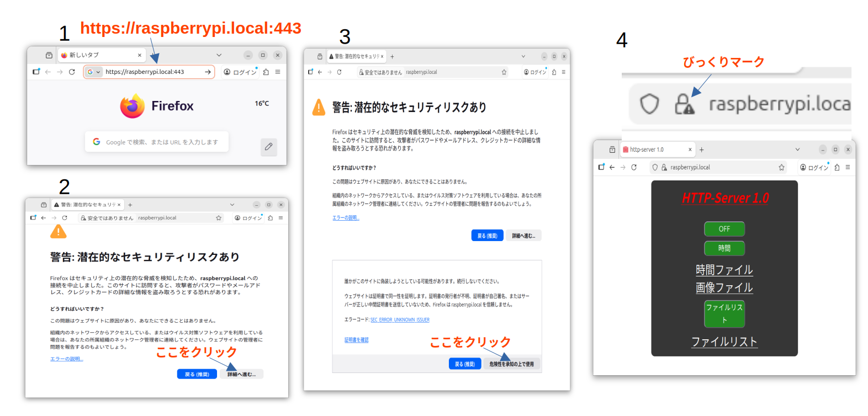Bookmark star in the step 2 warning window
This screenshot has width=868, height=416.
[219, 218]
